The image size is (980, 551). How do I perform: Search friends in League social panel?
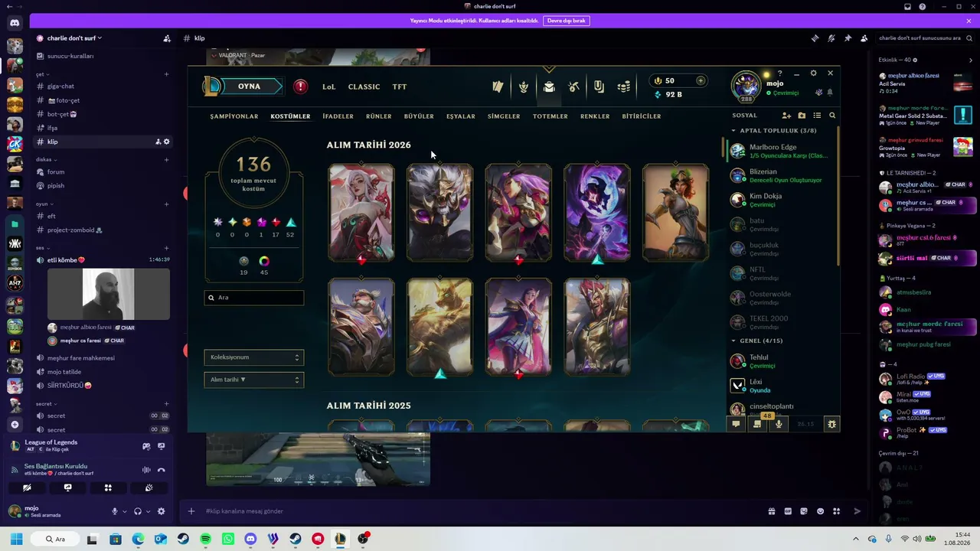click(832, 116)
